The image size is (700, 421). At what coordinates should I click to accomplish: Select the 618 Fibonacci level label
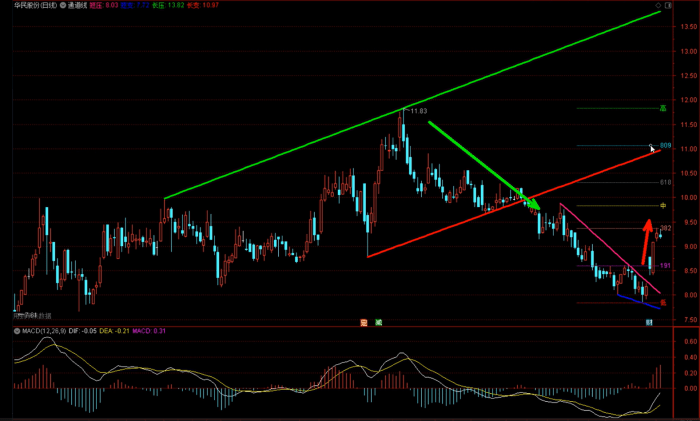pyautogui.click(x=665, y=183)
